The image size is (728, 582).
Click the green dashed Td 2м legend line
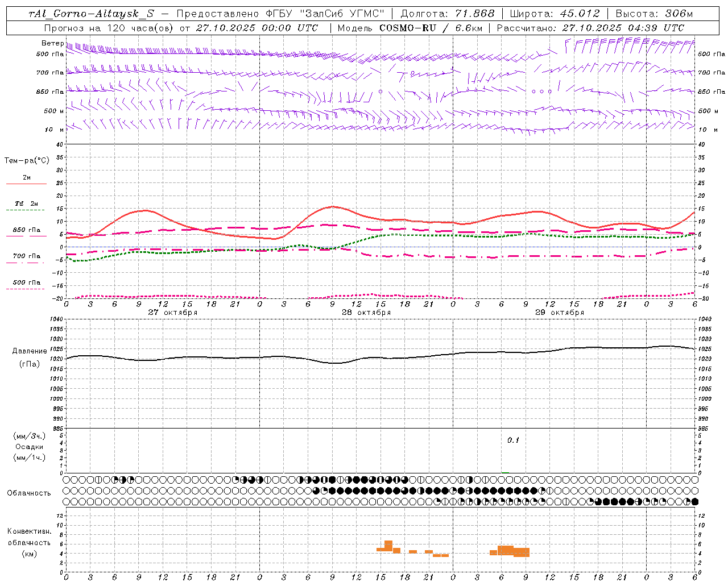pos(26,210)
